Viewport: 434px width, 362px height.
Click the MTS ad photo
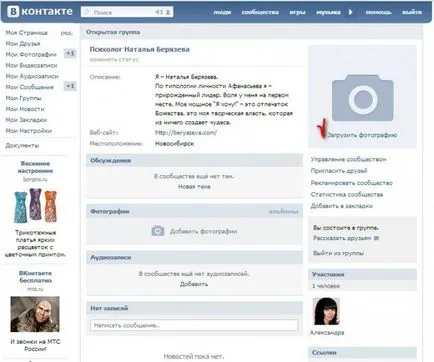pyautogui.click(x=35, y=314)
